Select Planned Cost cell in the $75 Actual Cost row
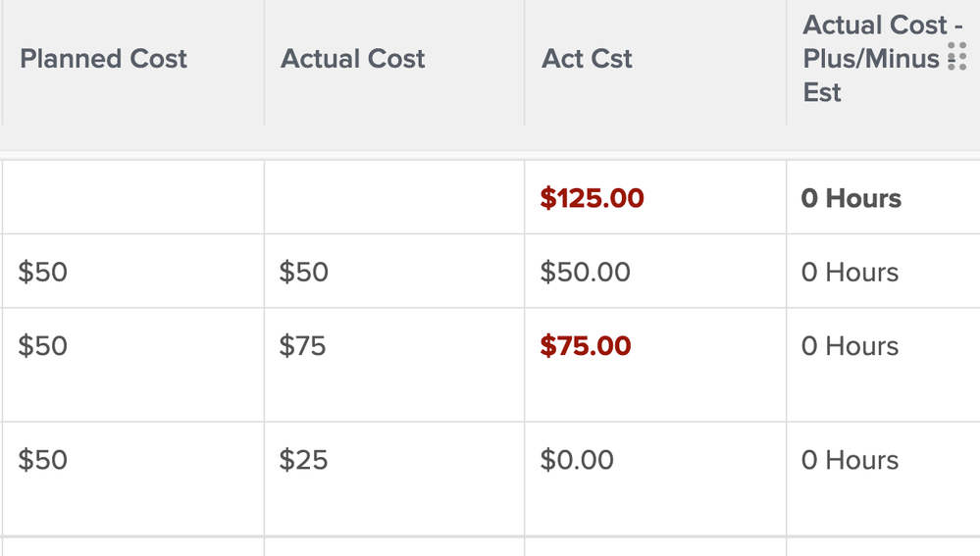This screenshot has height=556, width=980. point(43,346)
